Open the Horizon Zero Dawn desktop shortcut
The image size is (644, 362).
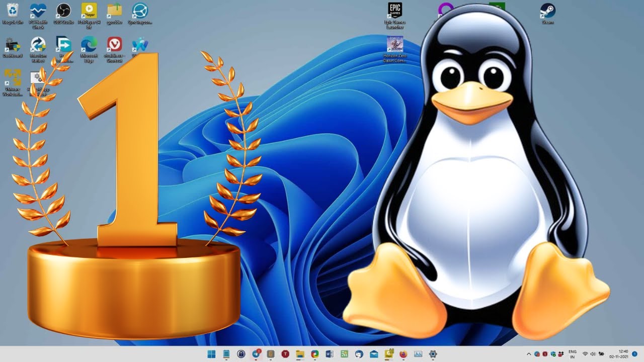(395, 49)
